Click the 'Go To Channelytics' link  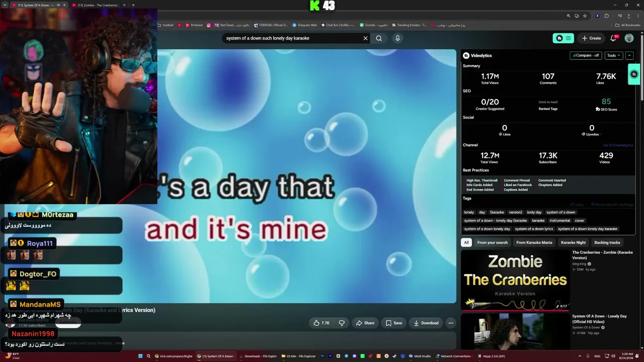tap(618, 145)
